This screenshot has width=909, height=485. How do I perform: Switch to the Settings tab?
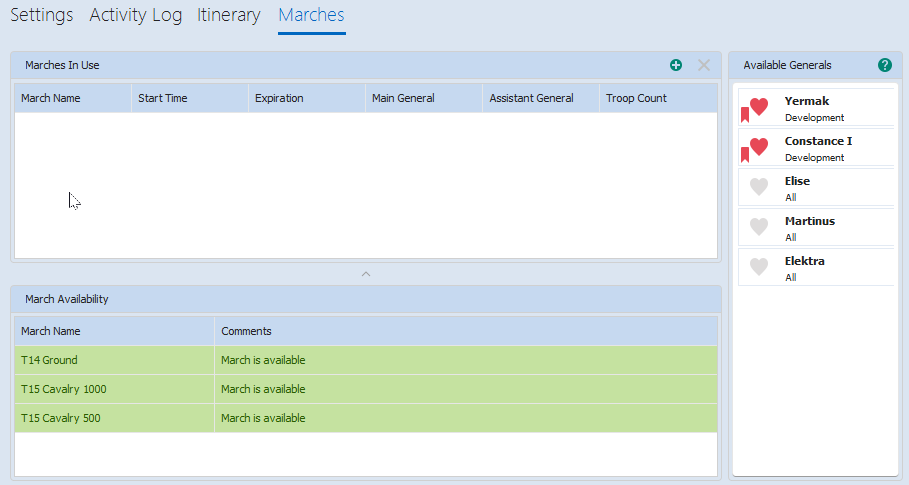point(42,15)
